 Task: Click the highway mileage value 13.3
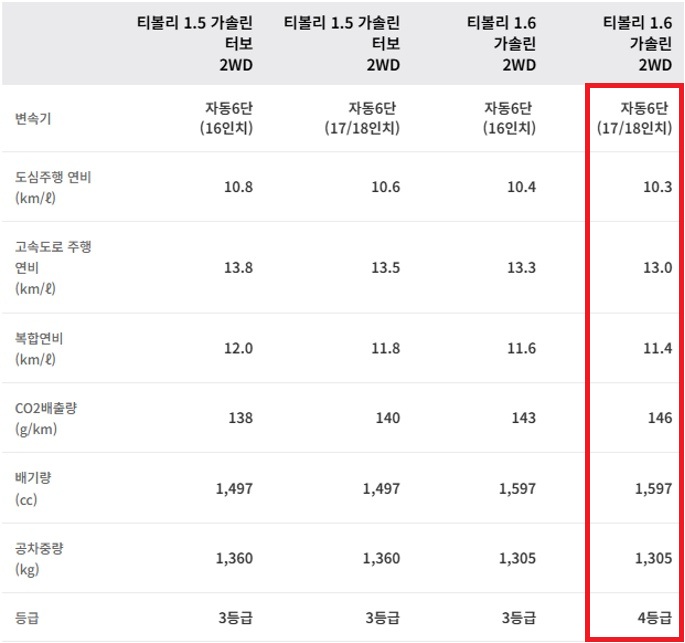[x=522, y=268]
